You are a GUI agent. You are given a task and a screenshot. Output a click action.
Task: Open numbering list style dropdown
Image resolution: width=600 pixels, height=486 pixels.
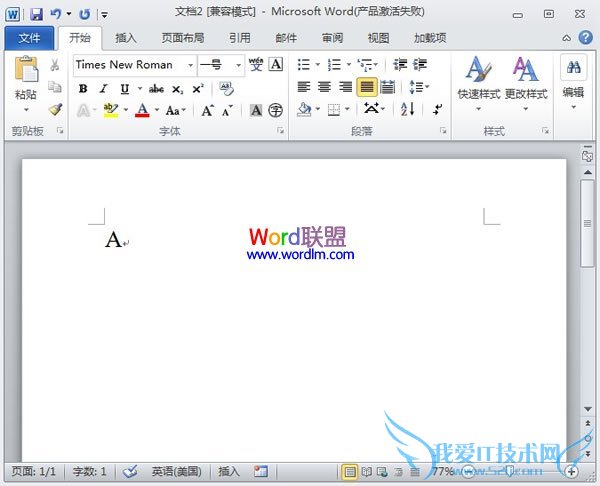pyautogui.click(x=349, y=65)
